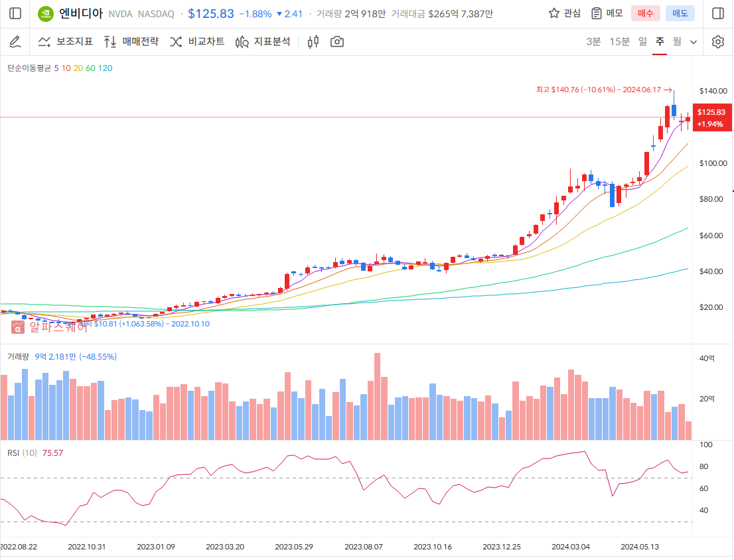
Task: Change the candlestick chart type icon
Action: (x=313, y=42)
